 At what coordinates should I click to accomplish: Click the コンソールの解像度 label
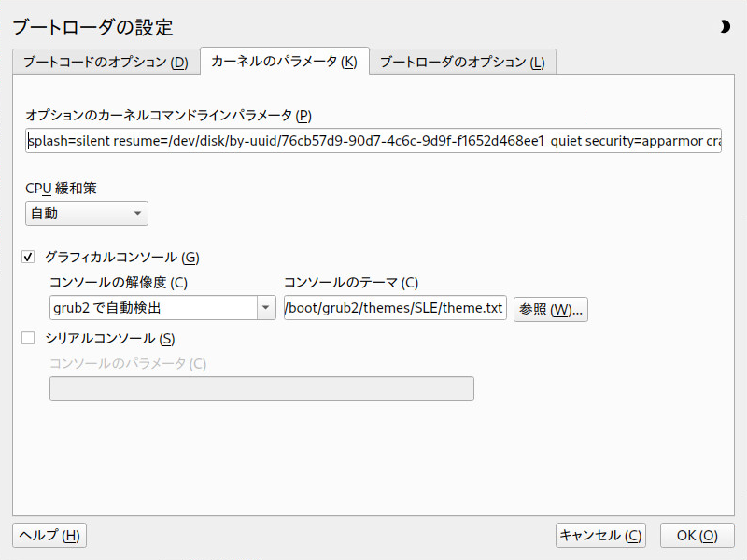coord(119,282)
